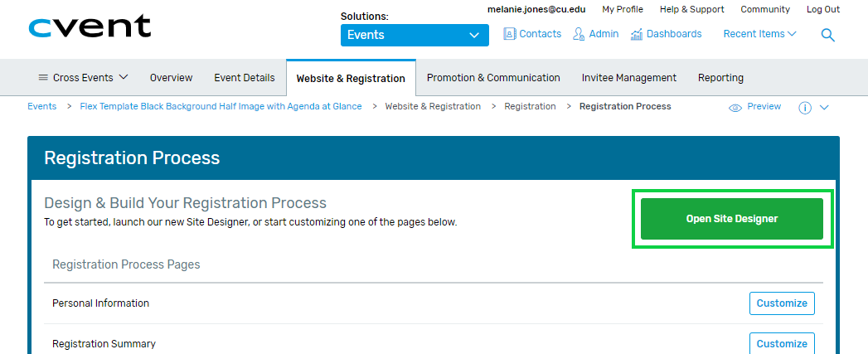Open the Solutions Events dropdown
Viewport: 868px width, 354px height.
415,35
